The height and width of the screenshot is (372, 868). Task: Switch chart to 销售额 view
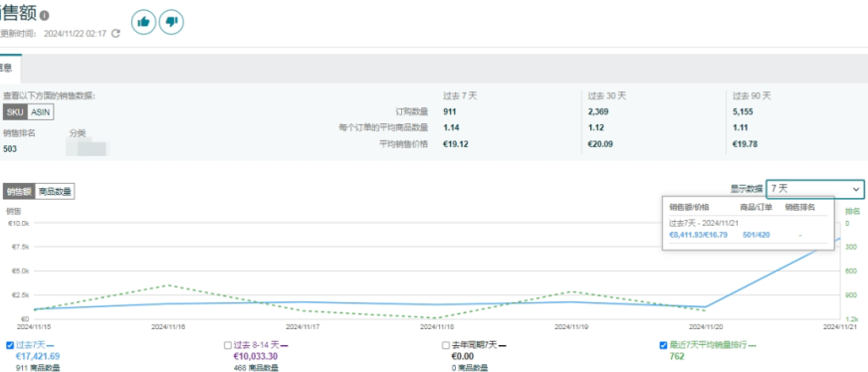pos(19,192)
